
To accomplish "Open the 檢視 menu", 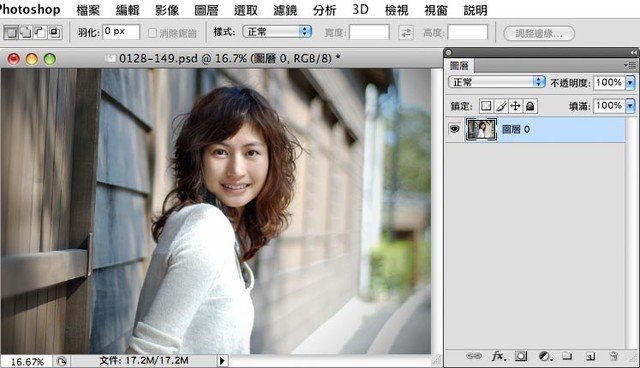I will tap(396, 10).
